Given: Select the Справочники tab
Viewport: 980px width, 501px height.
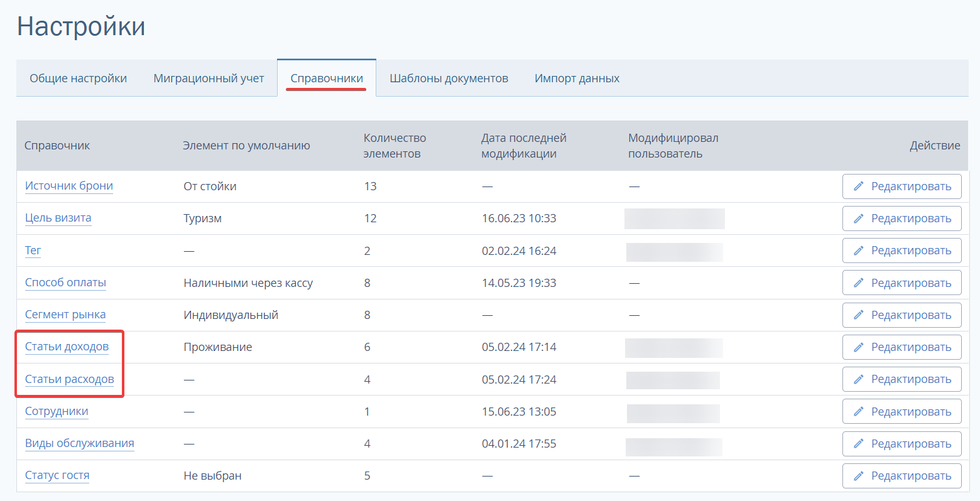Looking at the screenshot, I should coord(327,78).
